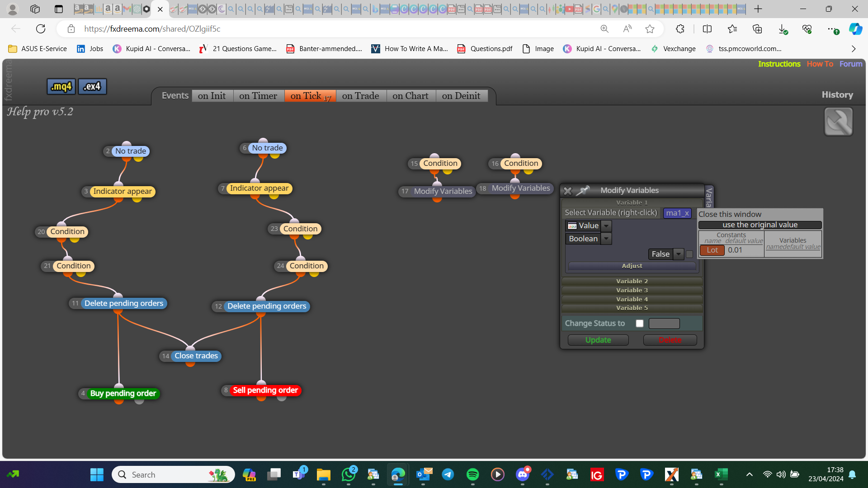
Task: Switch to the on Init event tab
Action: pos(212,96)
